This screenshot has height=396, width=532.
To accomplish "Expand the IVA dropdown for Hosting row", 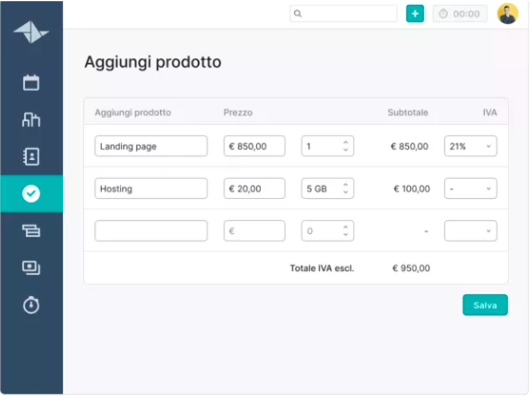I will (x=470, y=189).
